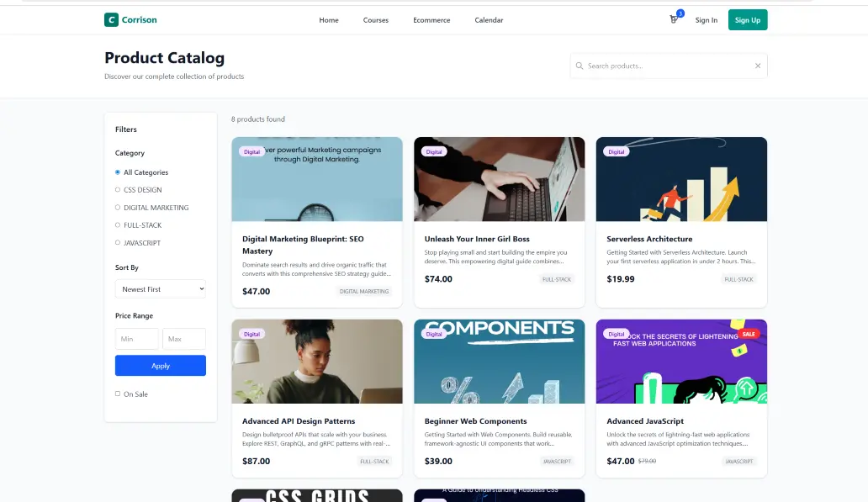Image resolution: width=868 pixels, height=502 pixels.
Task: Click the $39.00 price text
Action: [438, 461]
